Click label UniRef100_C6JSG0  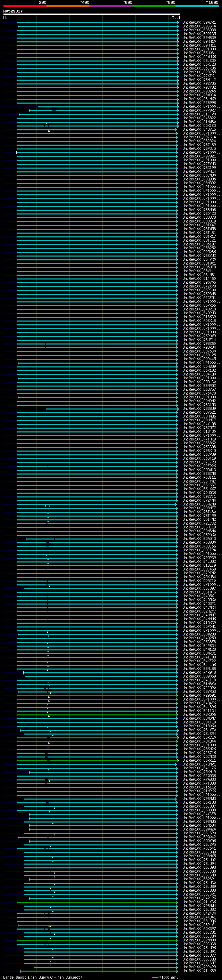point(199,60)
